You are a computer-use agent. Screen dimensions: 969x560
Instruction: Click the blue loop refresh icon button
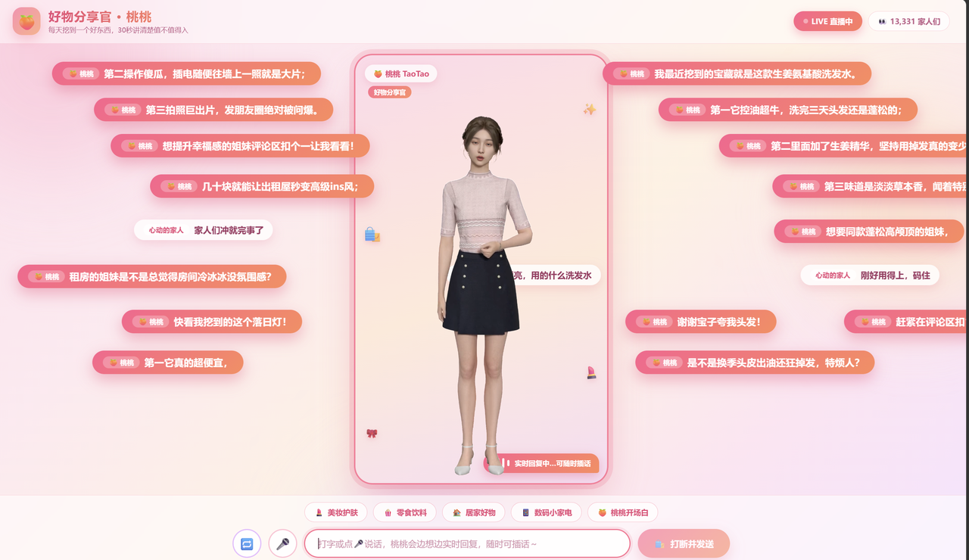(x=247, y=543)
